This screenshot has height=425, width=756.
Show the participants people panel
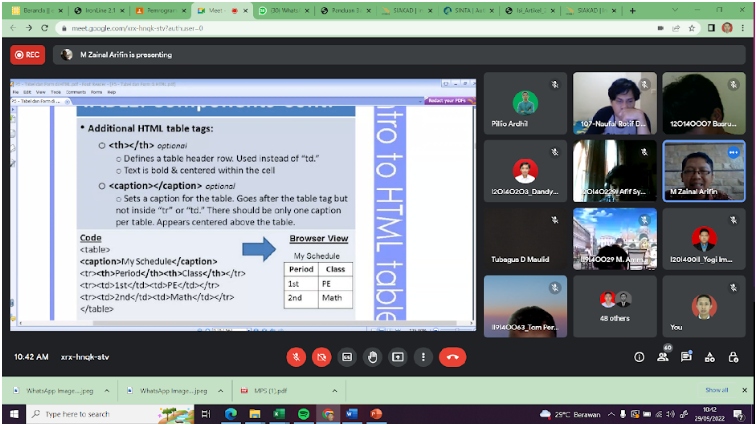[x=662, y=356]
